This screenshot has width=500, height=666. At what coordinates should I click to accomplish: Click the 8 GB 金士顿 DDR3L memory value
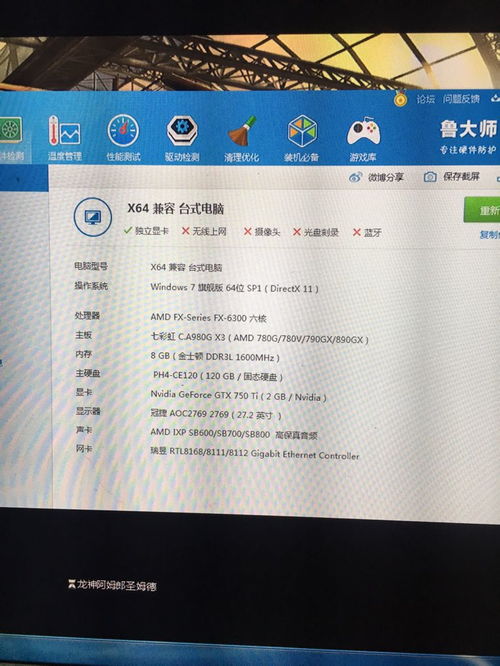click(215, 357)
